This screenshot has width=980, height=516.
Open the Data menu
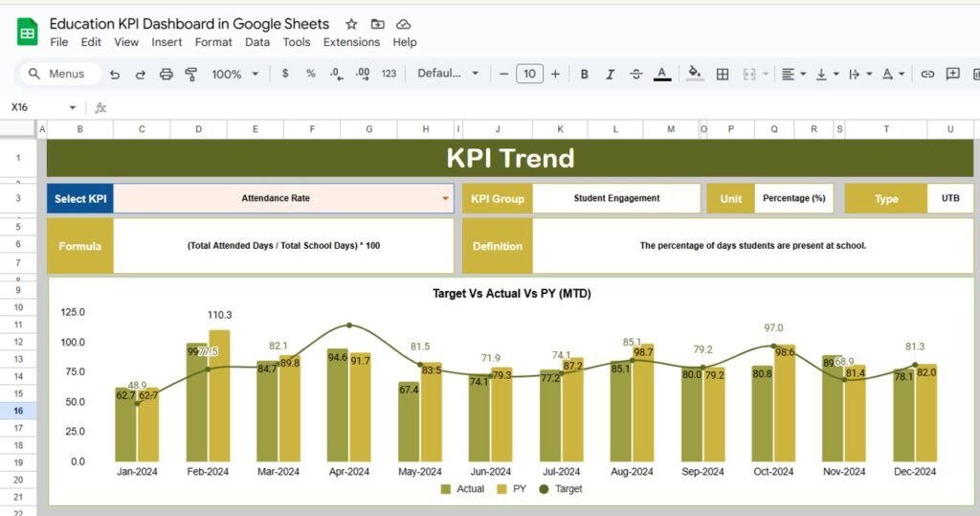pyautogui.click(x=257, y=42)
